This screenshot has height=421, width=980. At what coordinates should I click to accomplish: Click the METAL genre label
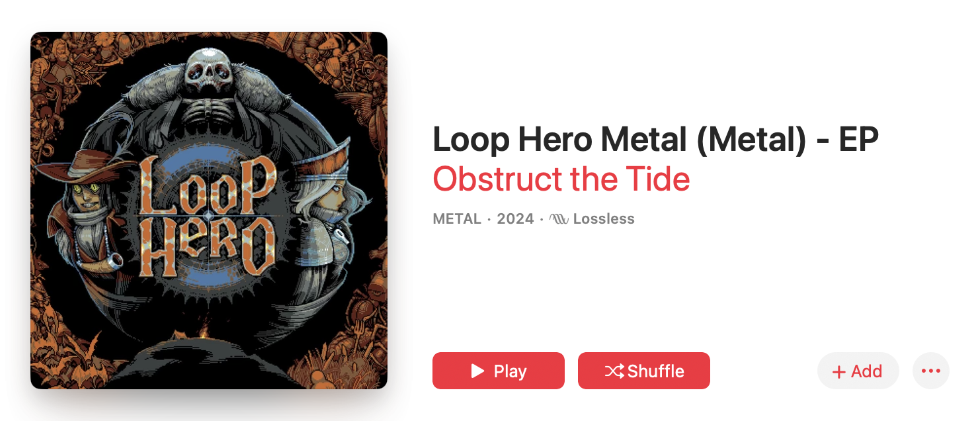(457, 219)
